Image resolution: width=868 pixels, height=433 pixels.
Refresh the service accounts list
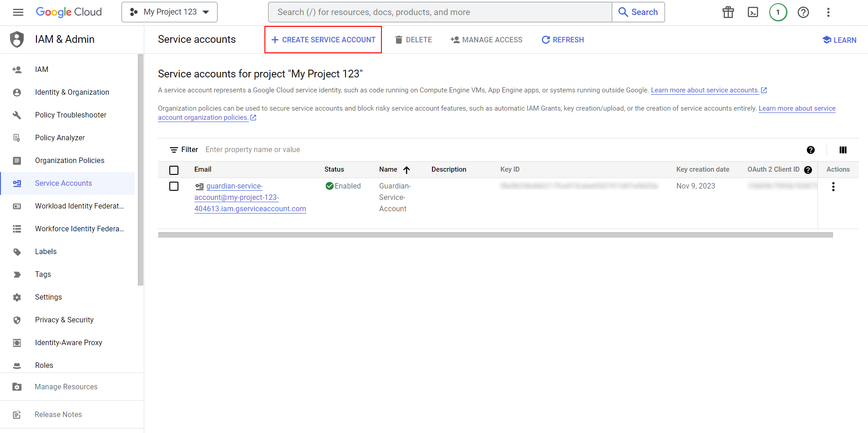point(563,40)
